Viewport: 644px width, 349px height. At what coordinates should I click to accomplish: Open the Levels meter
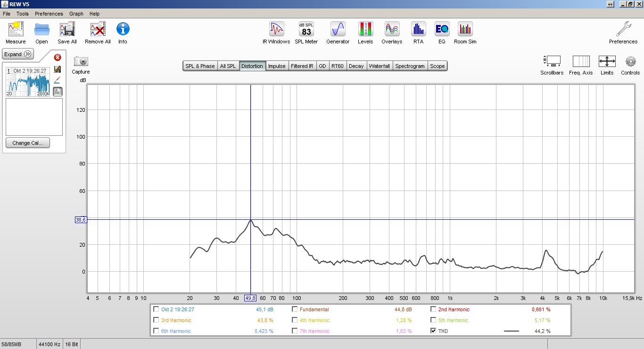pos(365,29)
